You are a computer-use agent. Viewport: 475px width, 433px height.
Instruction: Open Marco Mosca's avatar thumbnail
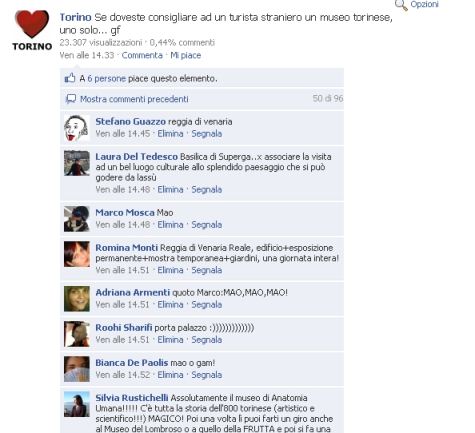pyautogui.click(x=77, y=219)
